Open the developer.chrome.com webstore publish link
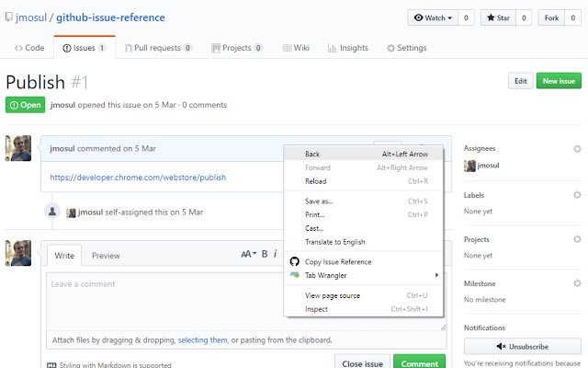The width and height of the screenshot is (588, 368). (138, 178)
